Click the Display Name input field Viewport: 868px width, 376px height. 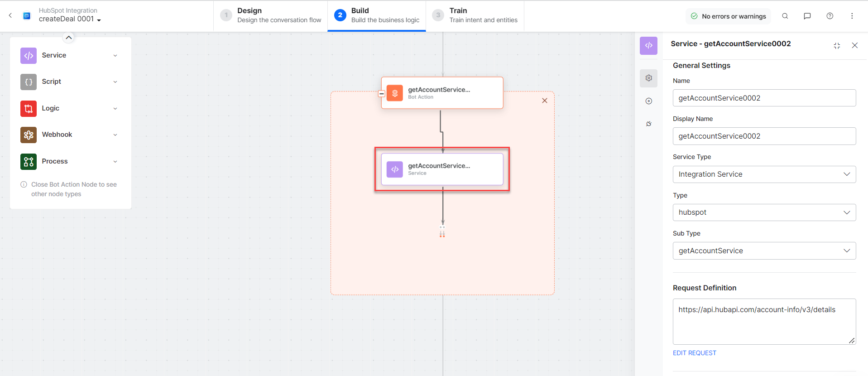coord(764,136)
